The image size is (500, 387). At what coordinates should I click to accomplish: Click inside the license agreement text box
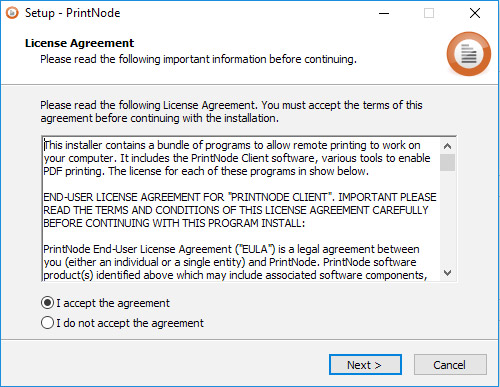[x=241, y=209]
